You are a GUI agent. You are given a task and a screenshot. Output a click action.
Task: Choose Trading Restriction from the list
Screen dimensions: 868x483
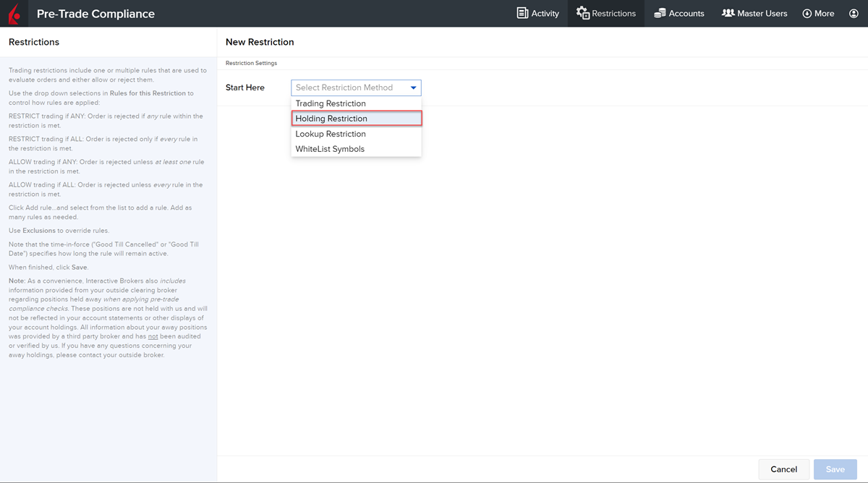[x=356, y=103]
